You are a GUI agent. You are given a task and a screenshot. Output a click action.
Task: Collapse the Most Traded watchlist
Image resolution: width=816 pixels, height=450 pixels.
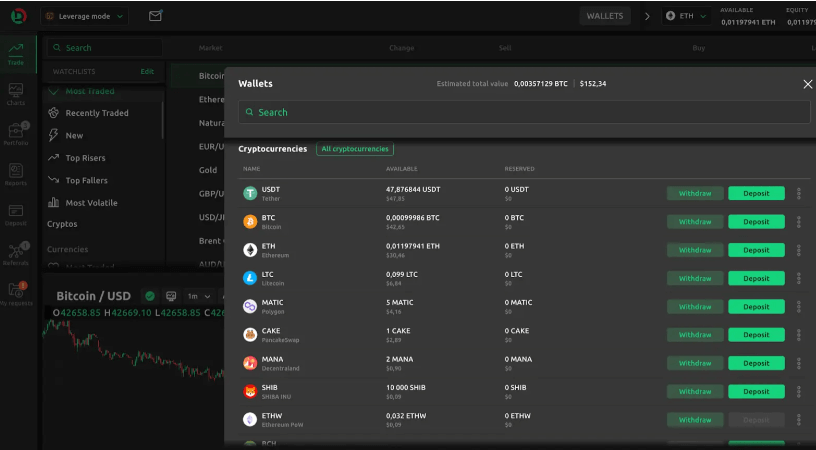point(53,91)
